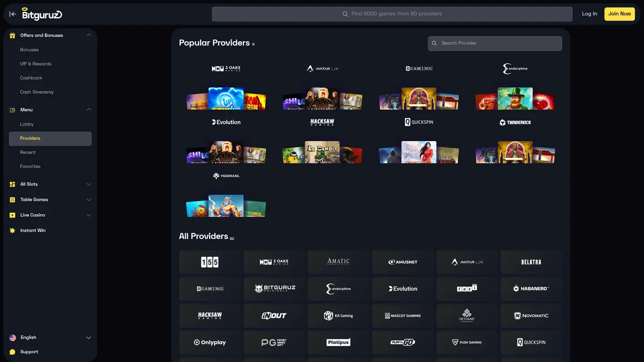Open the Push Gaming provider tile
This screenshot has width=644, height=362.
click(467, 342)
